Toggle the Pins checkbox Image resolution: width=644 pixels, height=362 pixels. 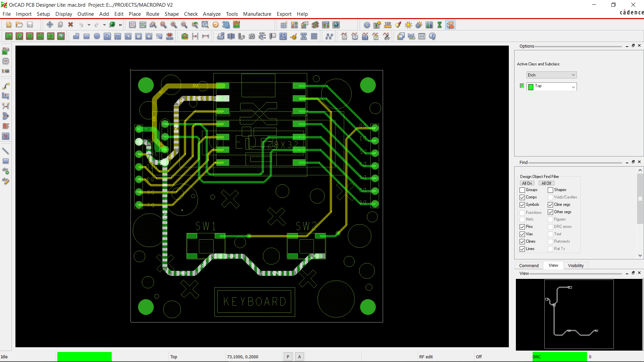(x=522, y=227)
